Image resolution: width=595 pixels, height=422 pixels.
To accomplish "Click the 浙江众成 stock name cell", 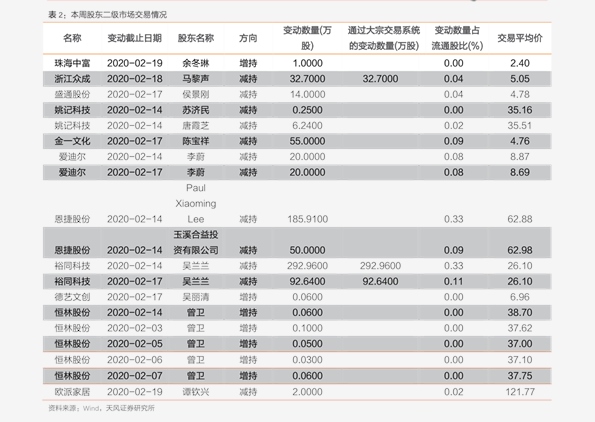I will pyautogui.click(x=72, y=79).
